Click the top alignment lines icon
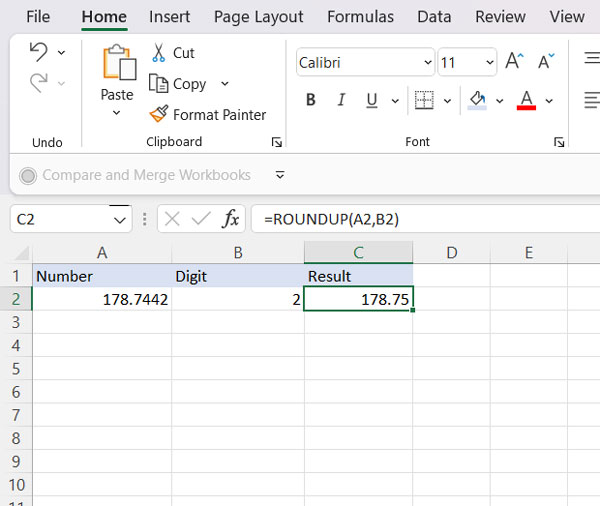This screenshot has height=506, width=600. click(x=592, y=58)
